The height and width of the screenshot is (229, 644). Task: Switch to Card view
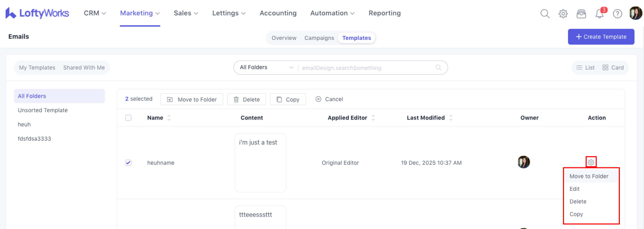[613, 68]
